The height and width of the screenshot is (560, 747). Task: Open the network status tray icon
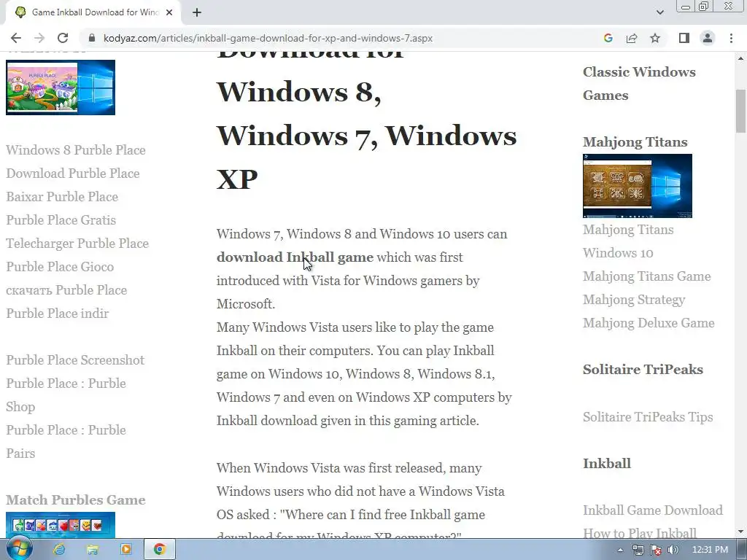pos(638,550)
